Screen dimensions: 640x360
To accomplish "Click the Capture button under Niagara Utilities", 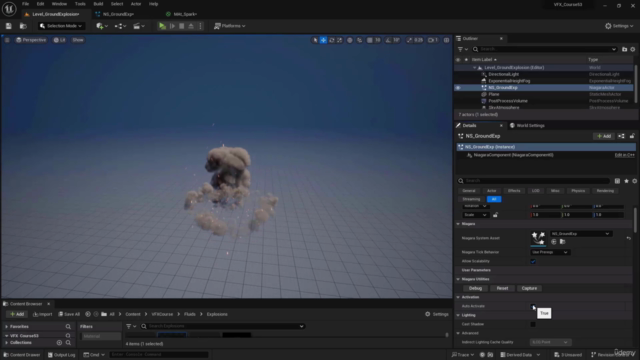I will pyautogui.click(x=529, y=288).
